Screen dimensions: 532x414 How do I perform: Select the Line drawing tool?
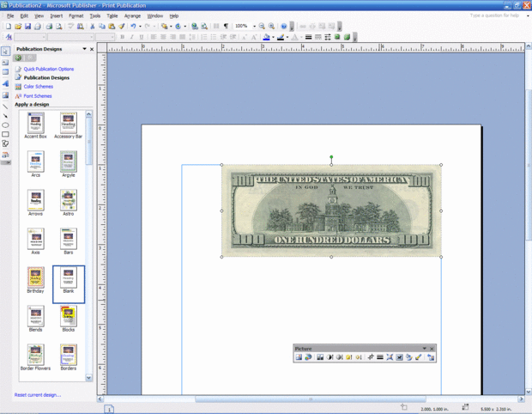click(x=5, y=107)
